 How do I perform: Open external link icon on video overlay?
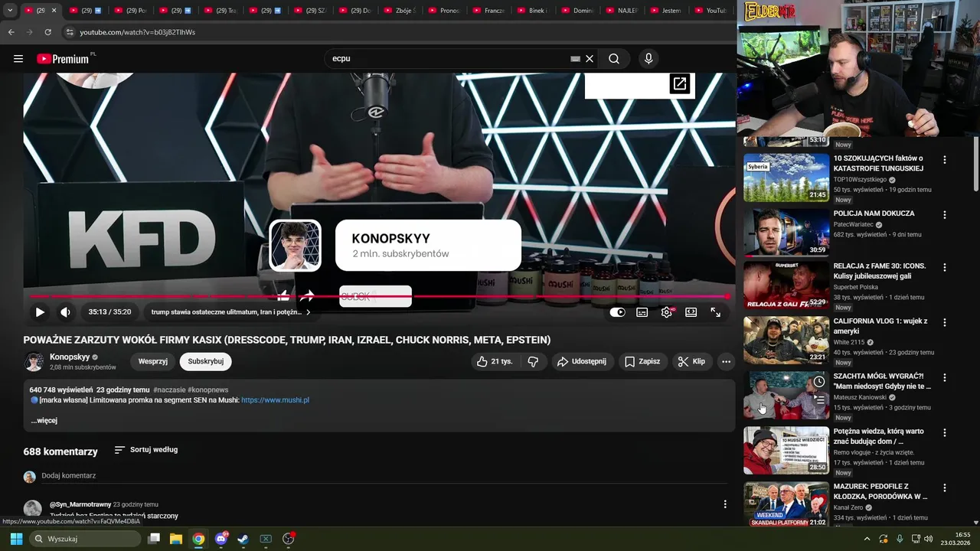tap(679, 83)
